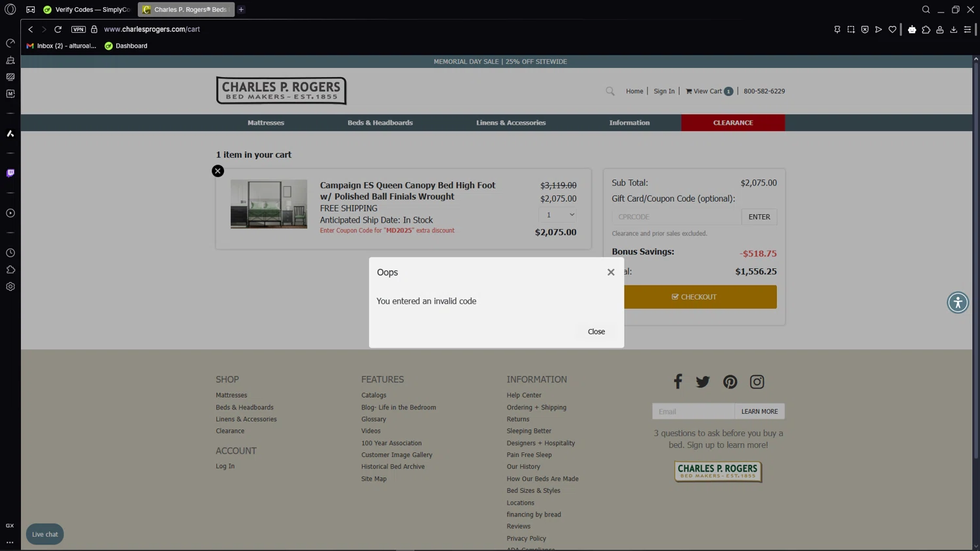Open the snapshot icon in toolbar
The height and width of the screenshot is (551, 980).
(851, 29)
